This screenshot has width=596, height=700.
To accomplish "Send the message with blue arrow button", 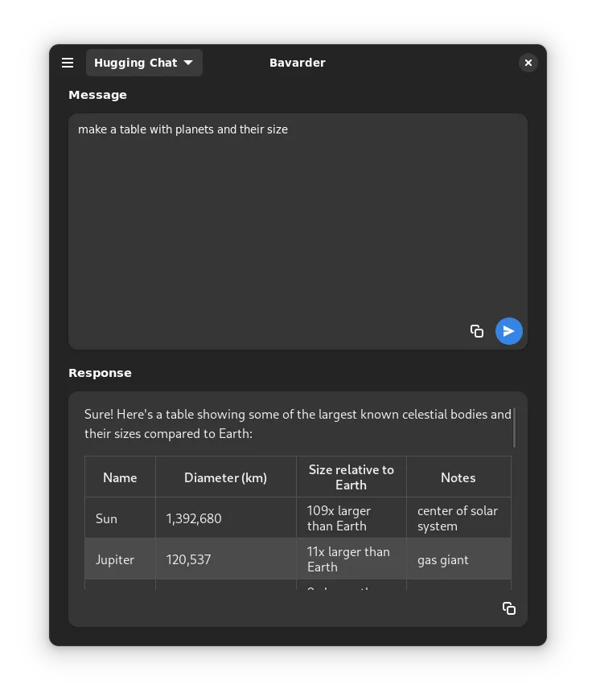I will coord(508,331).
